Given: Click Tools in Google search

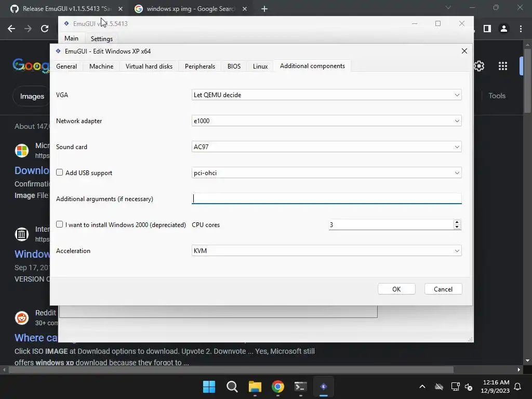Looking at the screenshot, I should click(x=497, y=96).
